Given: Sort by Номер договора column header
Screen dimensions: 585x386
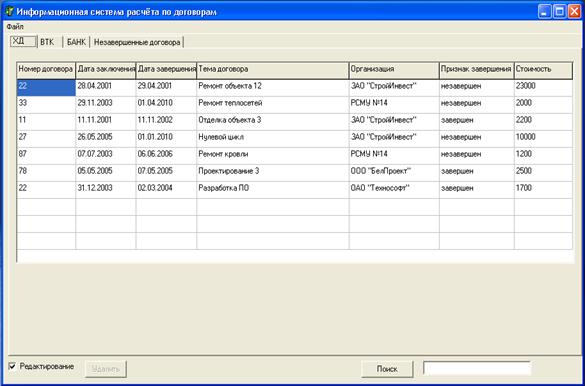Looking at the screenshot, I should tap(46, 70).
